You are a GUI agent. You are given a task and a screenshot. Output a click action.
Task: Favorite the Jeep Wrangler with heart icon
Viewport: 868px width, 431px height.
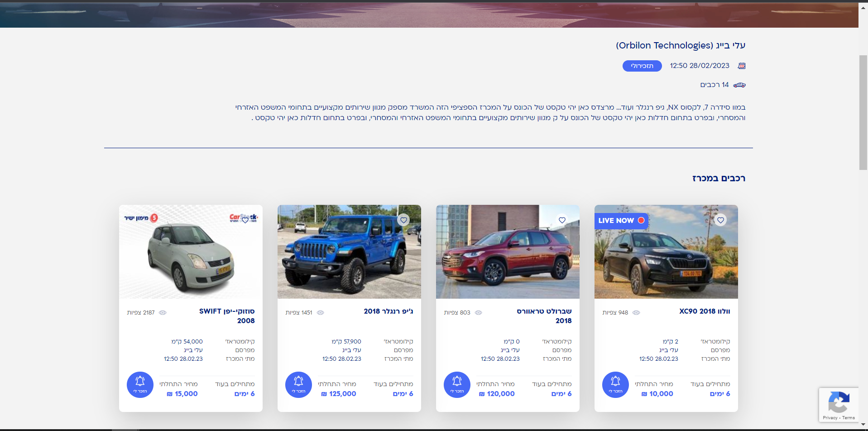point(403,220)
